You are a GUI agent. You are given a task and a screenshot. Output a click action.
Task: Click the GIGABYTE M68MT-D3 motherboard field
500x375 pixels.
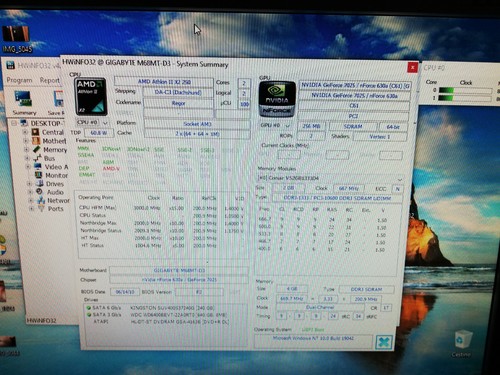click(x=179, y=270)
